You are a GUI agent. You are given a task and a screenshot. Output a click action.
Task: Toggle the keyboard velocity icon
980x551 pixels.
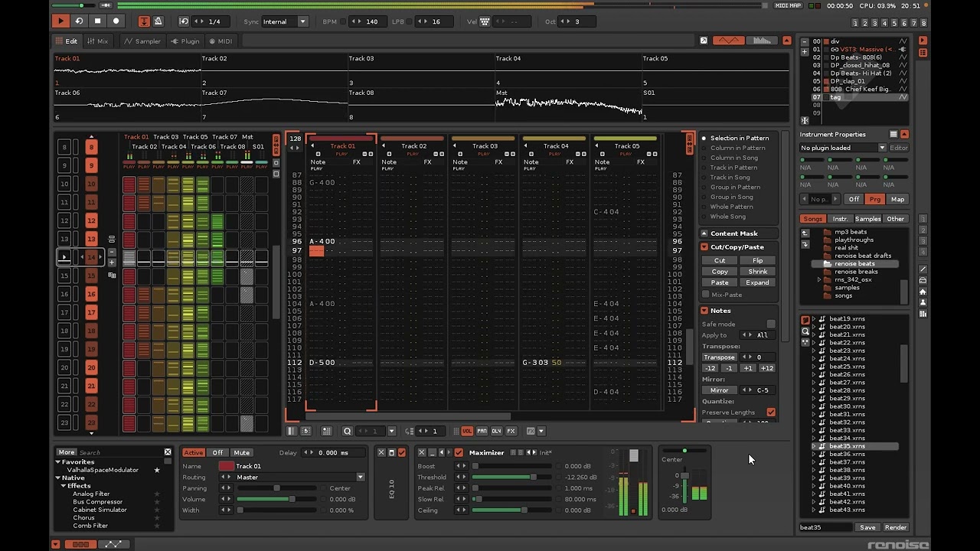click(485, 21)
